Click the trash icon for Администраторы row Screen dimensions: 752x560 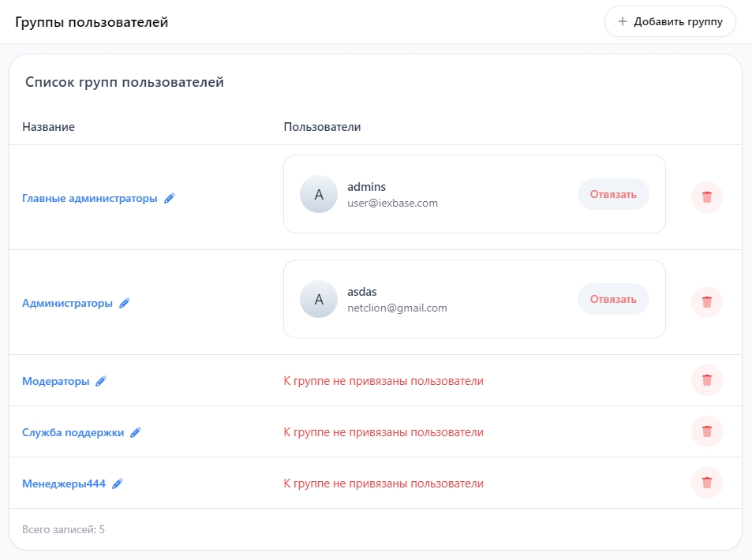pos(706,302)
